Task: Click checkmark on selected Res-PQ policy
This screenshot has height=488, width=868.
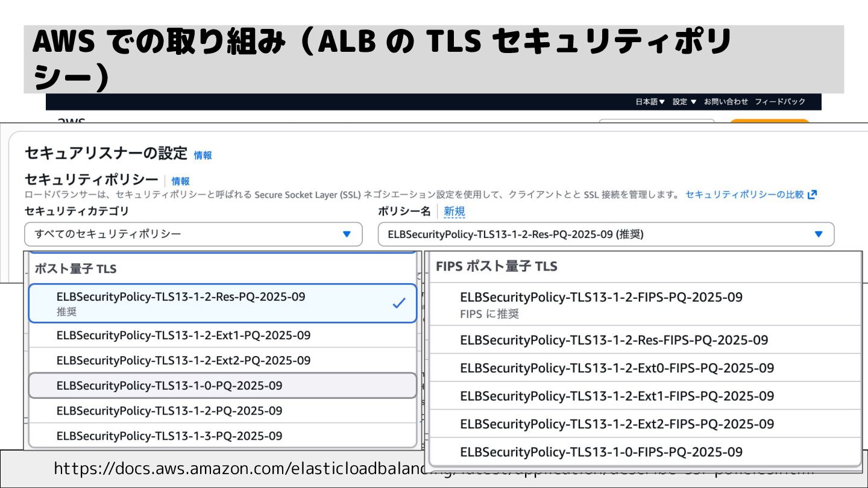Action: tap(398, 304)
